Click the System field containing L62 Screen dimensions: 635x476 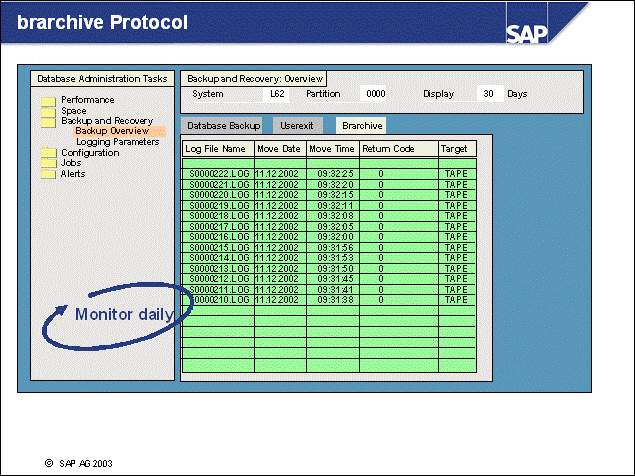tap(277, 94)
